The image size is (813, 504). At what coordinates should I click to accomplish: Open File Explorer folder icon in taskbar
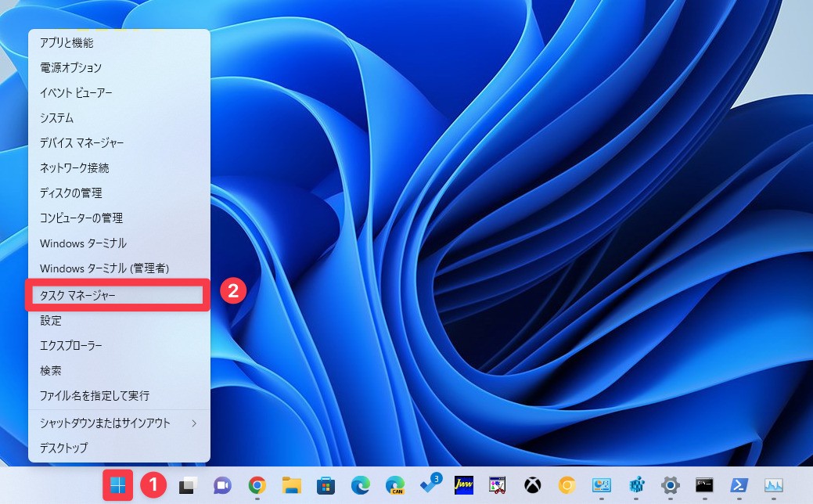tap(292, 485)
